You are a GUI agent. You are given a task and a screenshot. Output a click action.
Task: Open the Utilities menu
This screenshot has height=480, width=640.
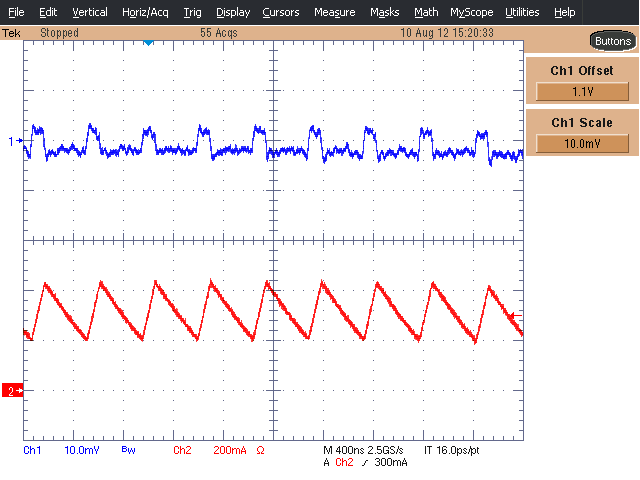click(522, 12)
